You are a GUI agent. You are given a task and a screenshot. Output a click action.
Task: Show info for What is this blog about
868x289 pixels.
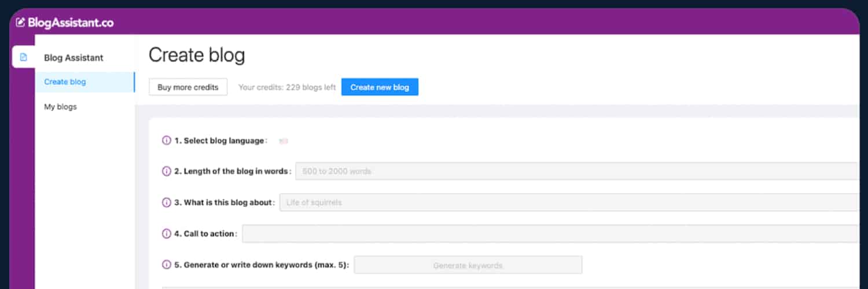tap(167, 203)
